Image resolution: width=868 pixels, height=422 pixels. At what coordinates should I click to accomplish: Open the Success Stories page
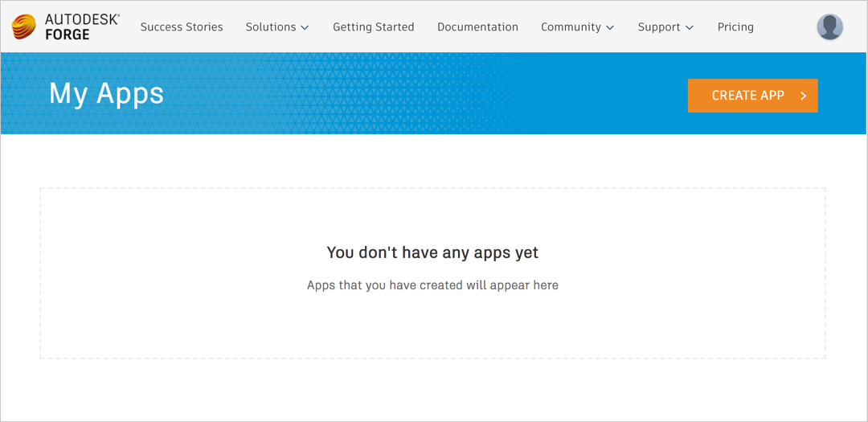(182, 27)
